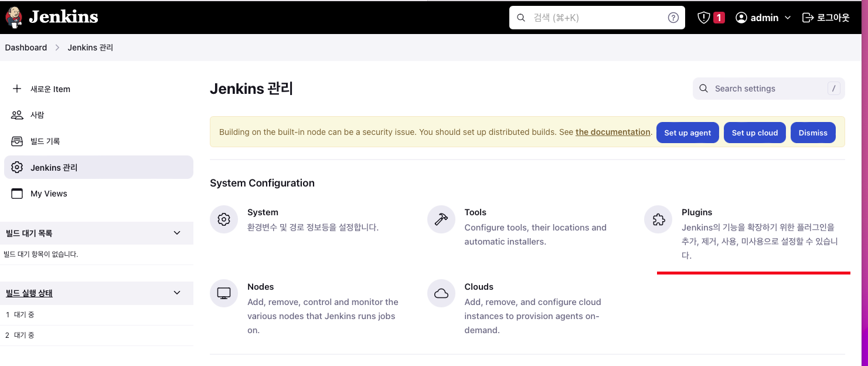Click executor 2 대기 중 row

tap(97, 335)
